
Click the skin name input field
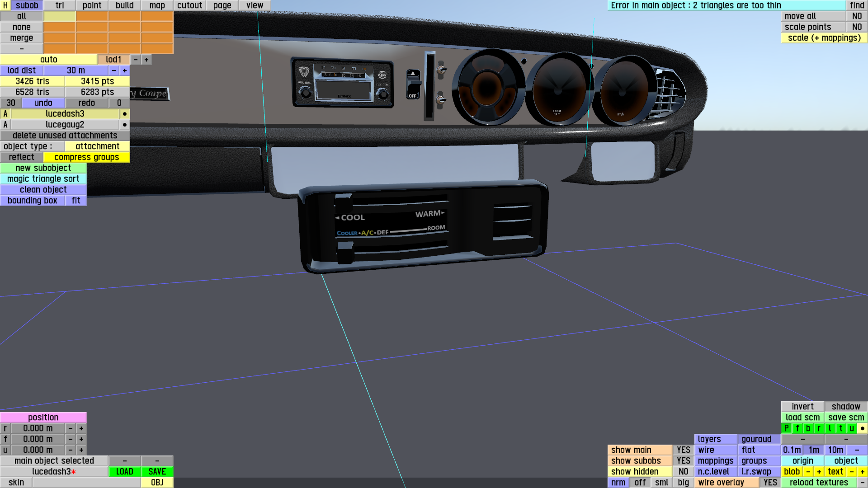pos(86,483)
